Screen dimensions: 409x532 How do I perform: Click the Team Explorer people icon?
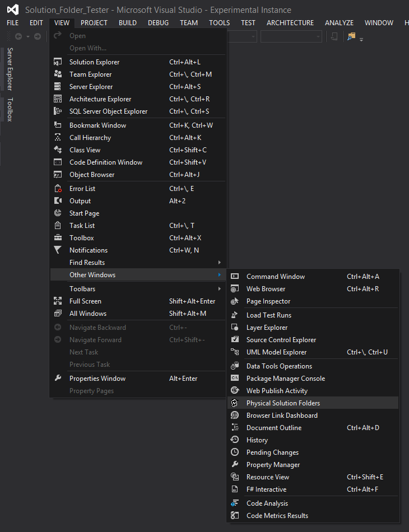(58, 74)
